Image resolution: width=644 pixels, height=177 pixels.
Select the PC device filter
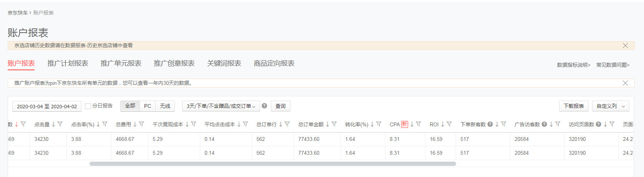pyautogui.click(x=148, y=106)
